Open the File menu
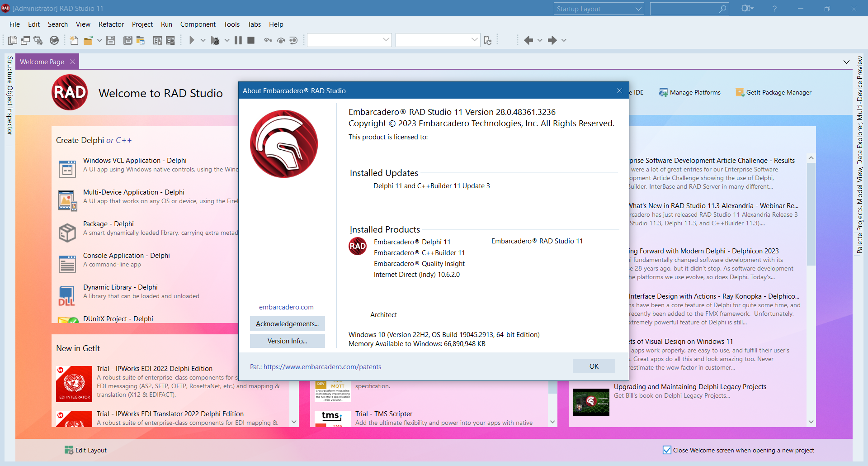The width and height of the screenshot is (868, 466). (14, 24)
